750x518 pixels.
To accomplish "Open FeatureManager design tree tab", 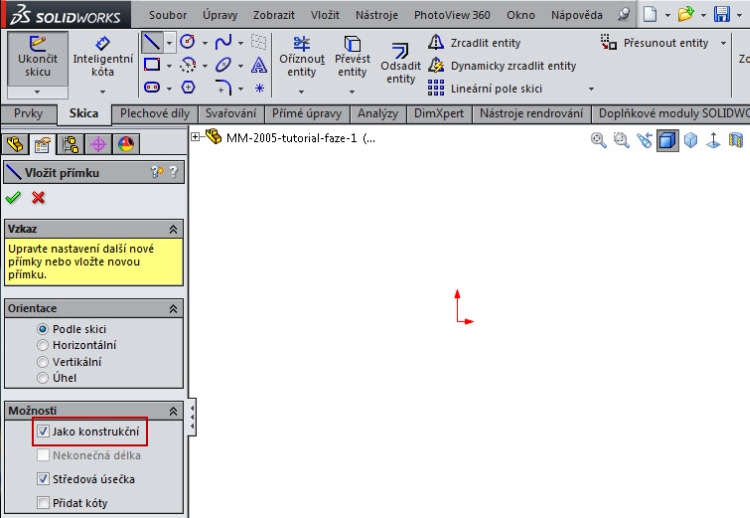I will (15, 144).
